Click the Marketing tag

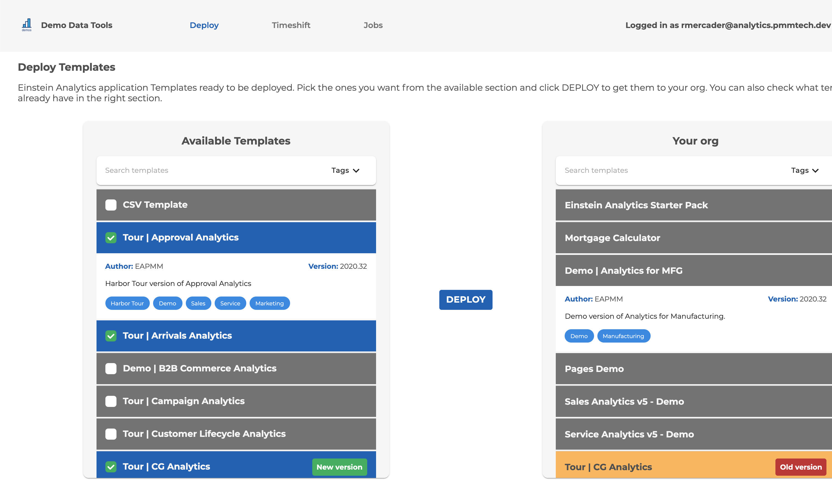[270, 303]
